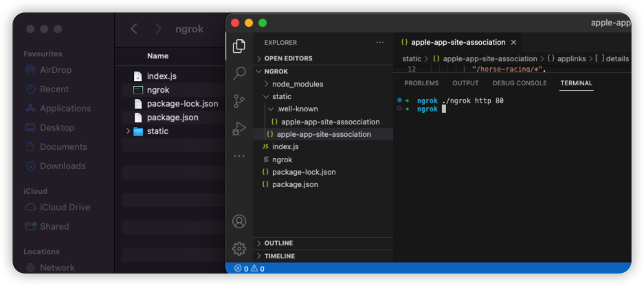The image size is (644, 286).
Task: Open Downloads in the Finder sidebar
Action: (x=56, y=166)
